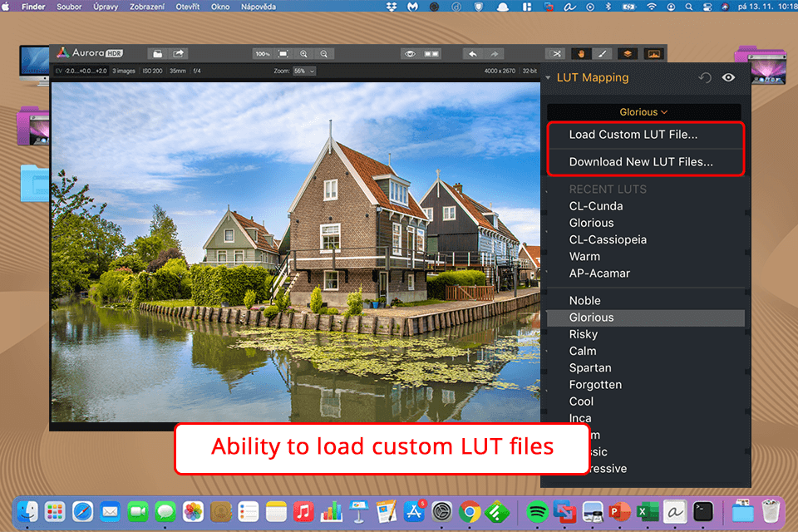
Task: Select the brush tool icon
Action: point(602,53)
